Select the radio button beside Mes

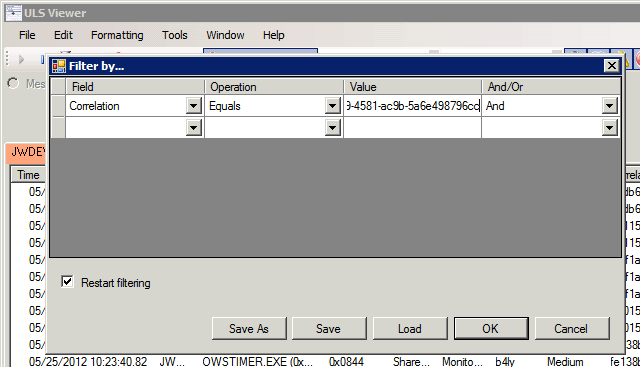13,83
